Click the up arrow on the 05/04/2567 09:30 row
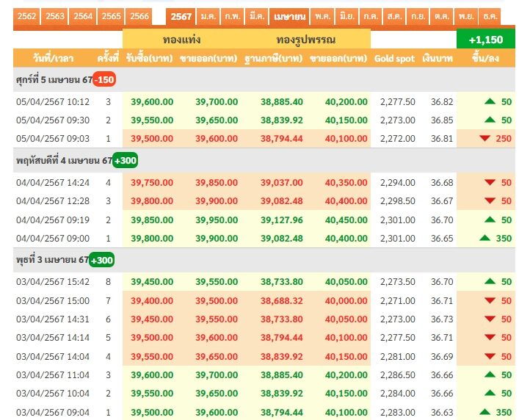519x420 pixels. pos(490,120)
